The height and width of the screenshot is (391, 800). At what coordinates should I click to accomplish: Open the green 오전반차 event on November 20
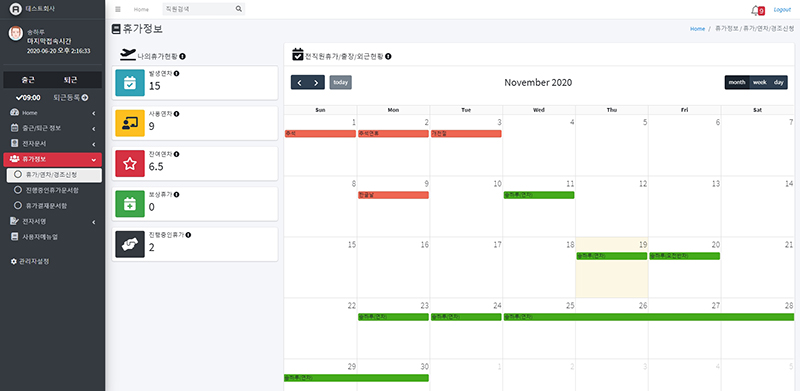point(684,256)
